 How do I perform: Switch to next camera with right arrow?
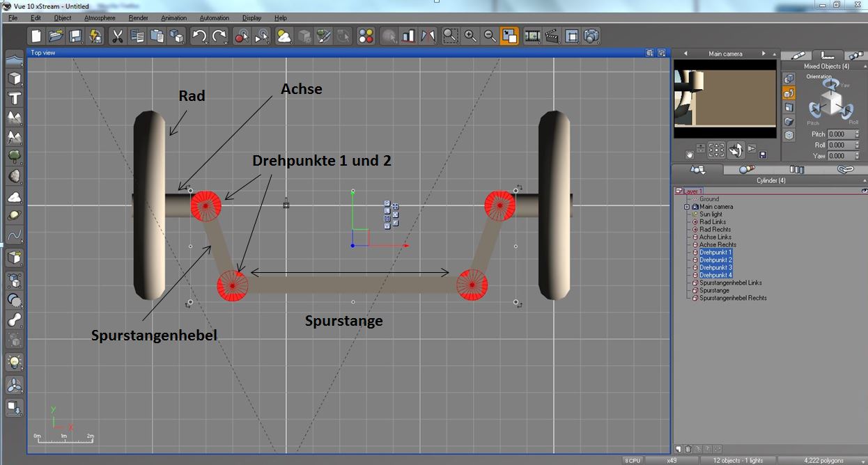pos(764,54)
